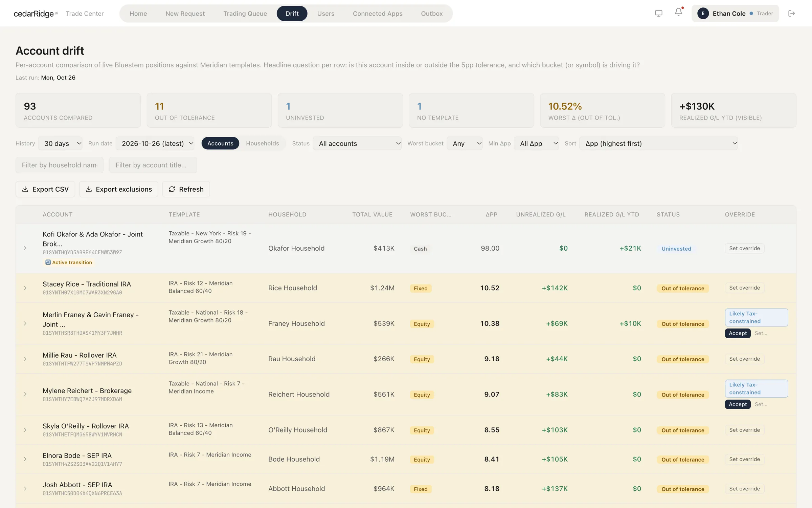
Task: Click Likely Tax-constrained tag for Mylene Reichert
Action: pyautogui.click(x=756, y=388)
